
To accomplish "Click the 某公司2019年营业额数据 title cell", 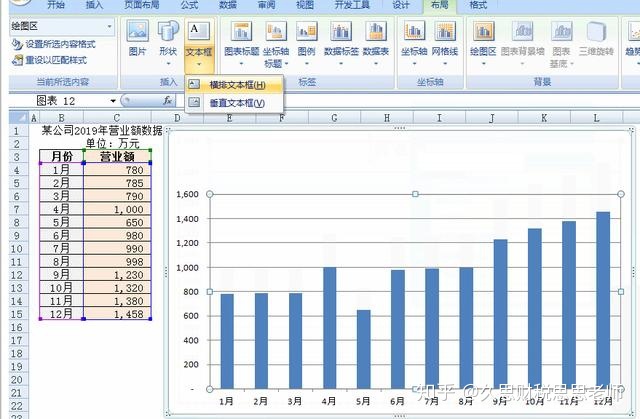I will click(102, 131).
